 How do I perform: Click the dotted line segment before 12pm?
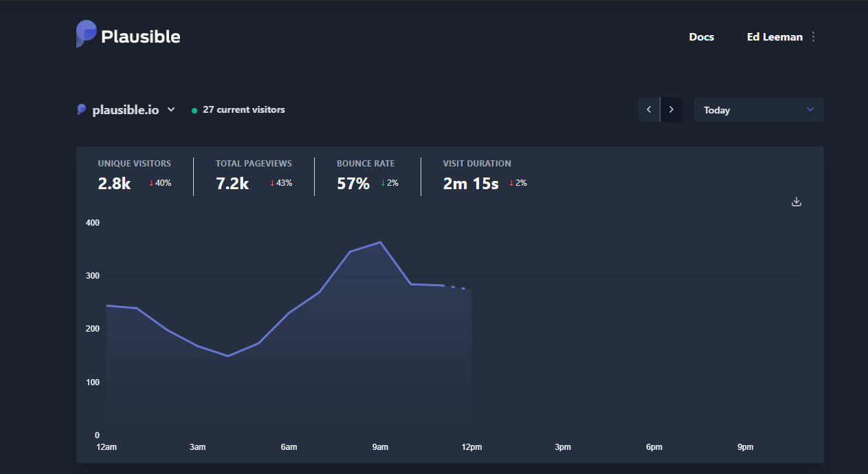(457, 287)
